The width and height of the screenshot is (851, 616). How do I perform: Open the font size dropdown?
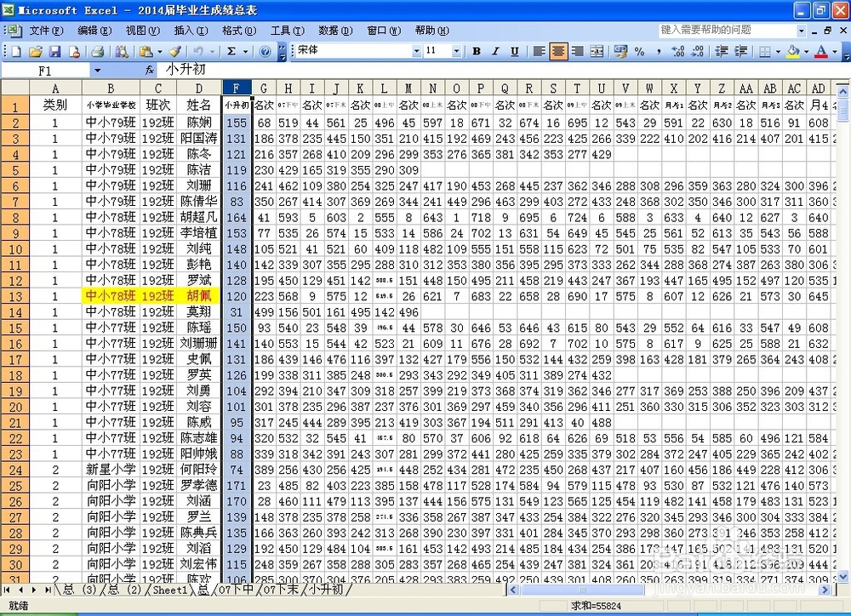pyautogui.click(x=459, y=51)
